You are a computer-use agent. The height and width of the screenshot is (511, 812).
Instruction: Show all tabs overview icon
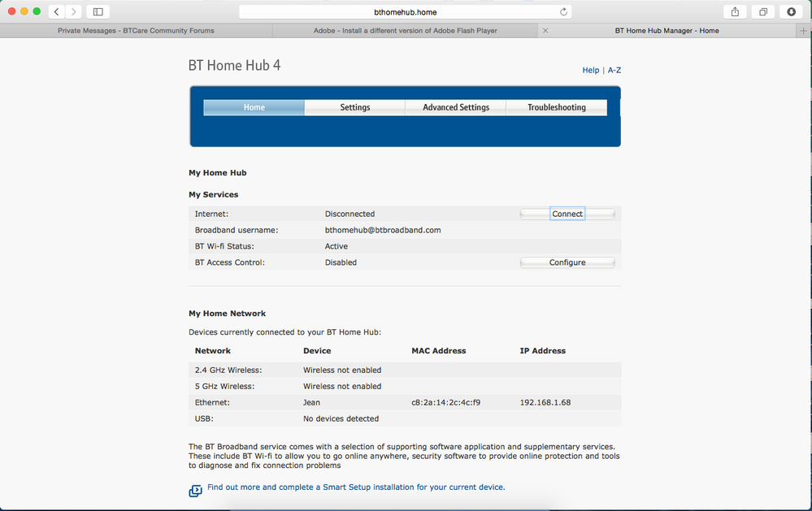pos(762,11)
